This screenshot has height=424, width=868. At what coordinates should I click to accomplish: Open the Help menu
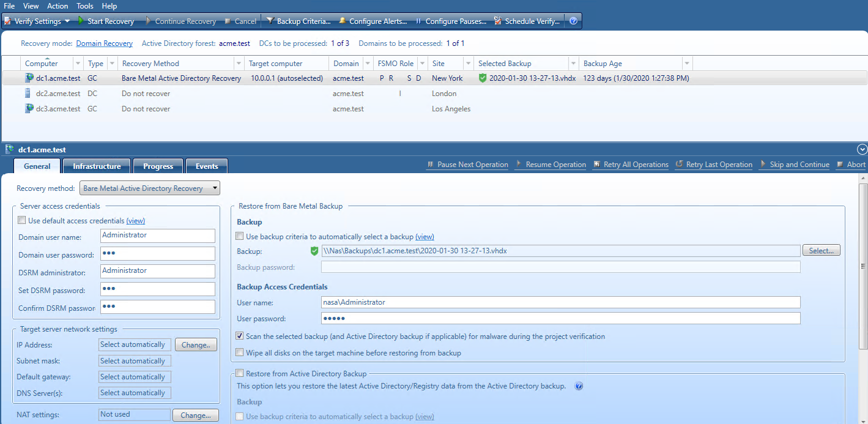[109, 6]
